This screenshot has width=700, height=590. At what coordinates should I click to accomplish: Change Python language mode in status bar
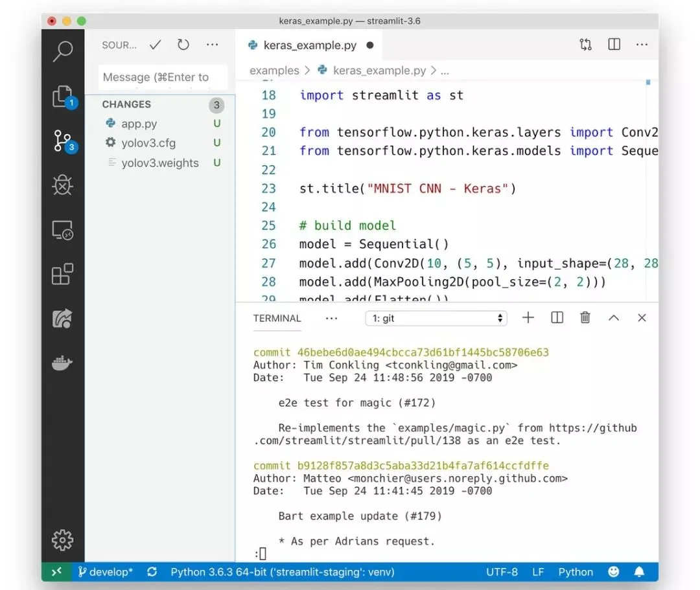pos(576,572)
